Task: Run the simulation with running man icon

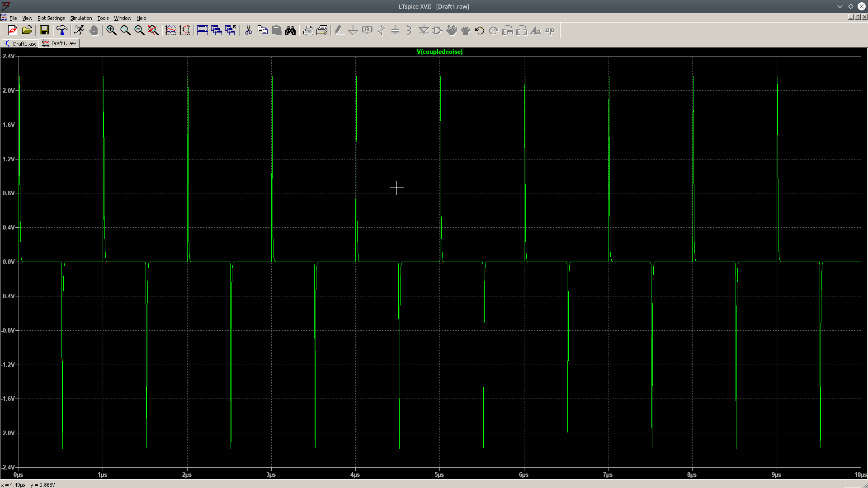Action: coord(79,30)
